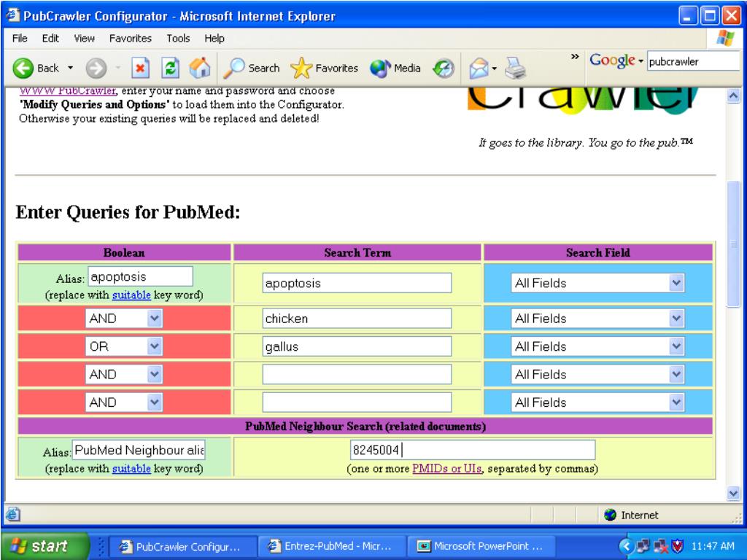This screenshot has height=560, width=747.
Task: Click the scrollbar up arrow
Action: [x=734, y=96]
